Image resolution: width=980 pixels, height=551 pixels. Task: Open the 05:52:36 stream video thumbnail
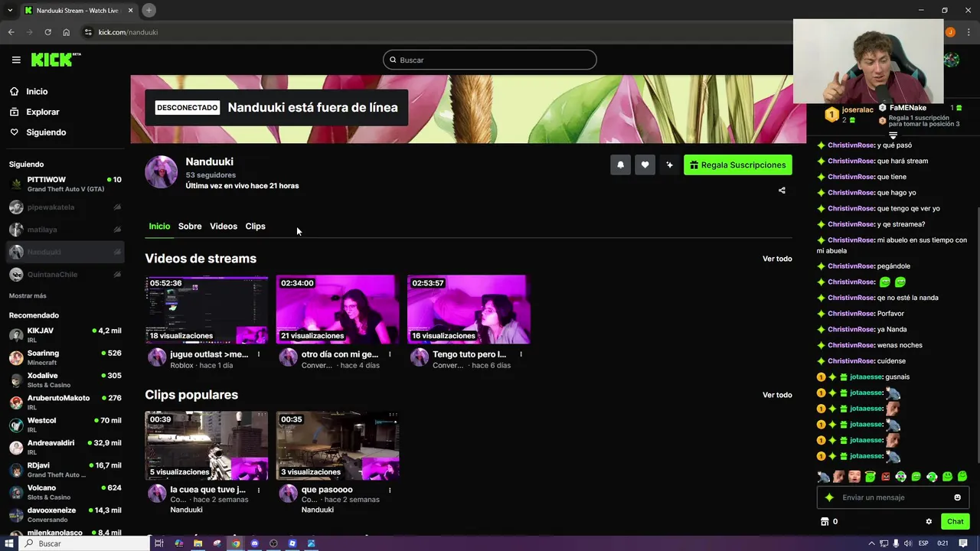tap(207, 309)
